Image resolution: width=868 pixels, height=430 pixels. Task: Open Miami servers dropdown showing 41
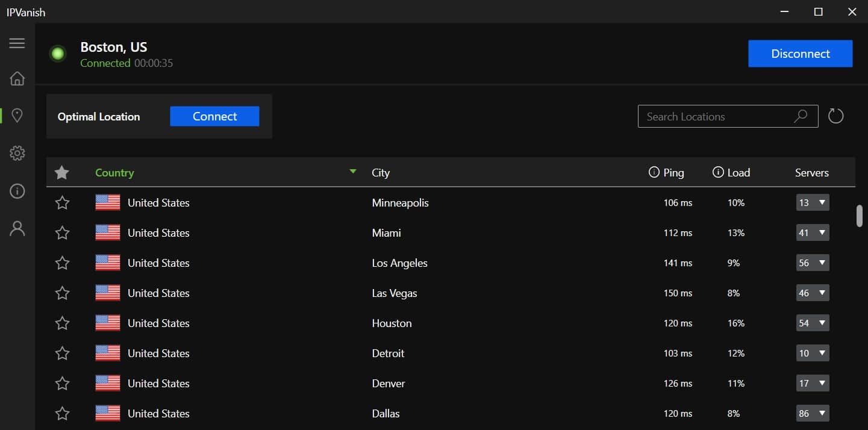pyautogui.click(x=813, y=232)
